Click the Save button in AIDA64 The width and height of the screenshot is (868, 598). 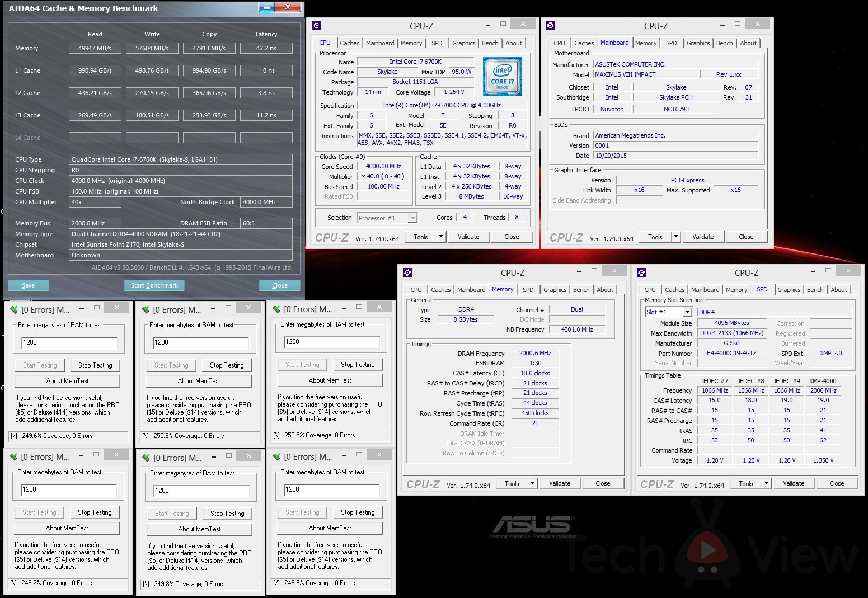click(29, 285)
